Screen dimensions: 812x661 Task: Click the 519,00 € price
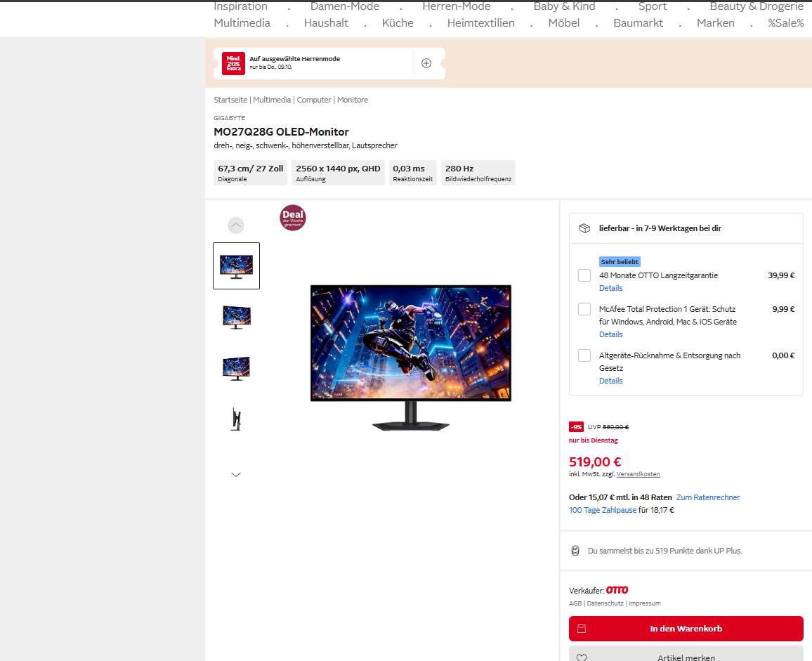click(595, 462)
